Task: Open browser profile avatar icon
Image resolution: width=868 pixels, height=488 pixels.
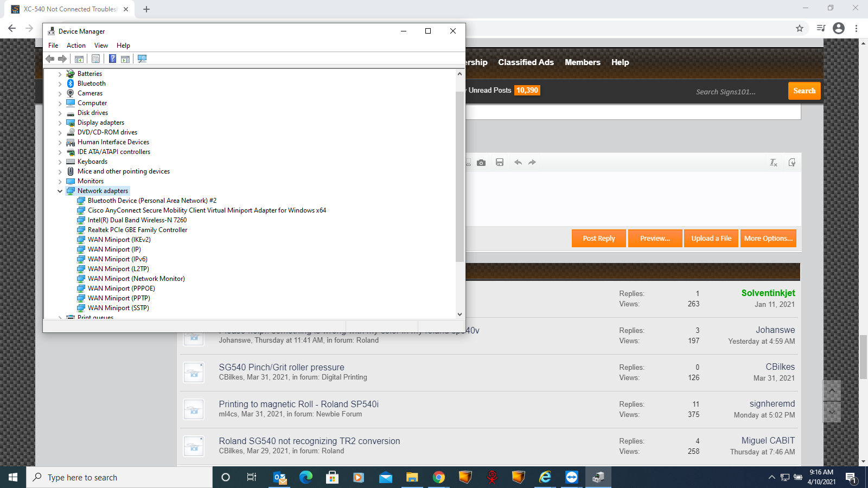Action: 839,28
